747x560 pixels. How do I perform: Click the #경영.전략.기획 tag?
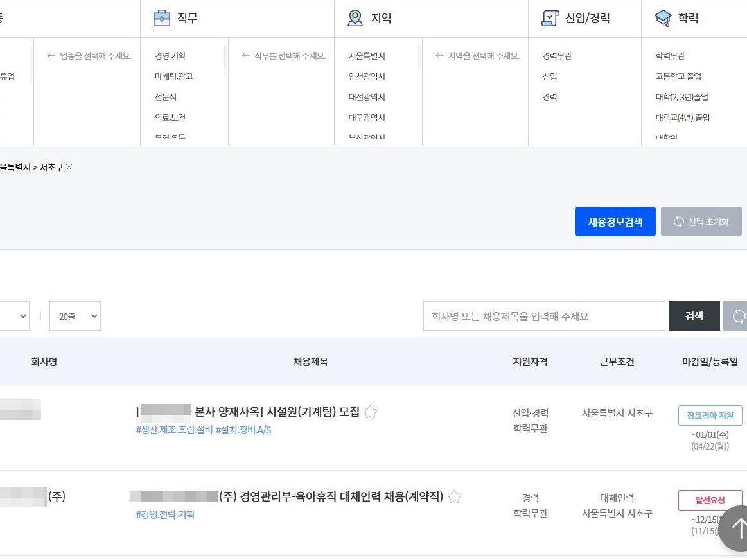[x=165, y=514]
